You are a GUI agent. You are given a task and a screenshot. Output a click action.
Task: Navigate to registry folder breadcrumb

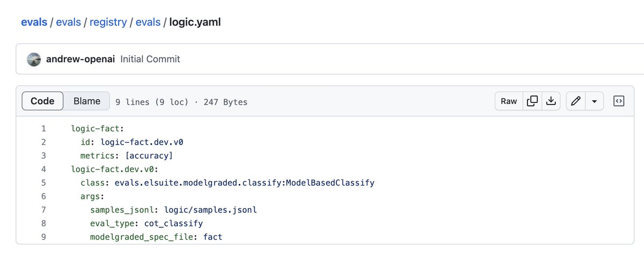coord(108,22)
